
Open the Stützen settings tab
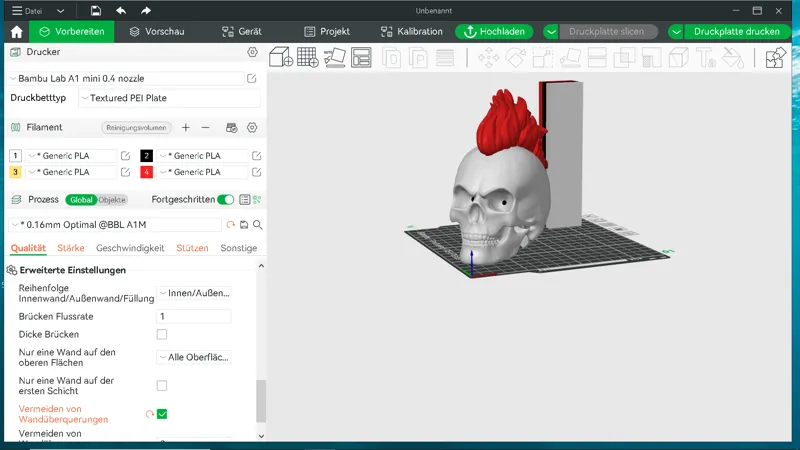pos(192,248)
